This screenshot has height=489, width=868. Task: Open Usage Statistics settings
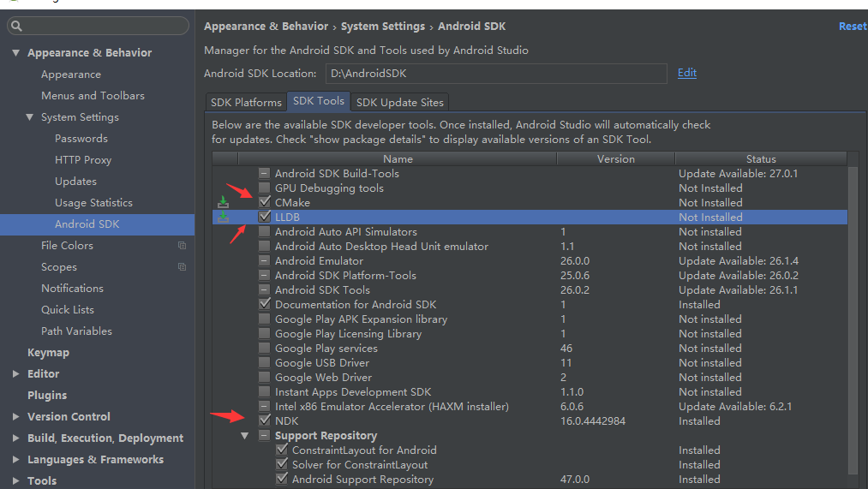[x=93, y=202]
